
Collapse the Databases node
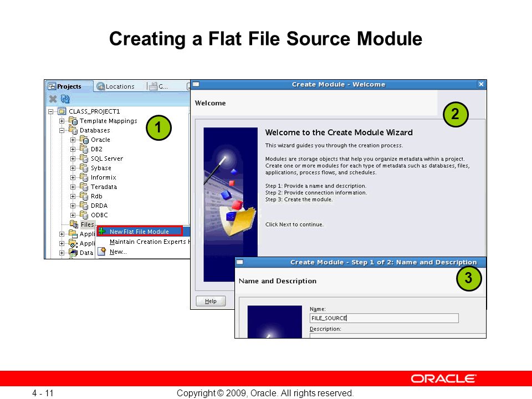(x=62, y=130)
